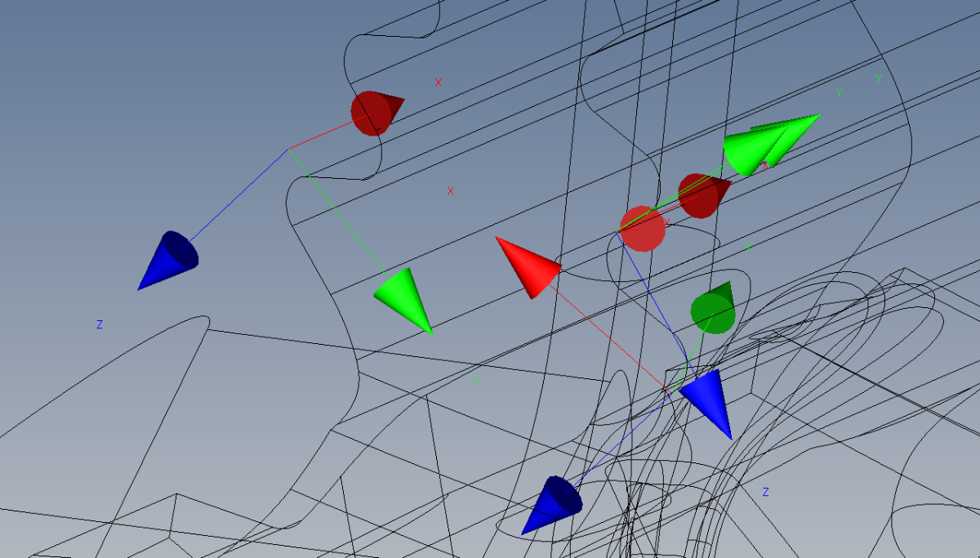Viewport: 980px width, 558px height.
Task: Pick the dark green cone above the bright blue cone
Action: (713, 308)
